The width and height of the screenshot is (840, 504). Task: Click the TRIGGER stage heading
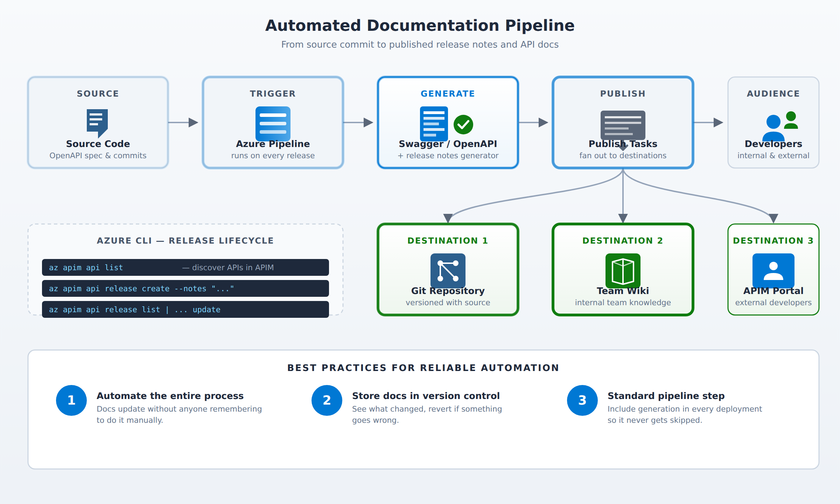[273, 93]
